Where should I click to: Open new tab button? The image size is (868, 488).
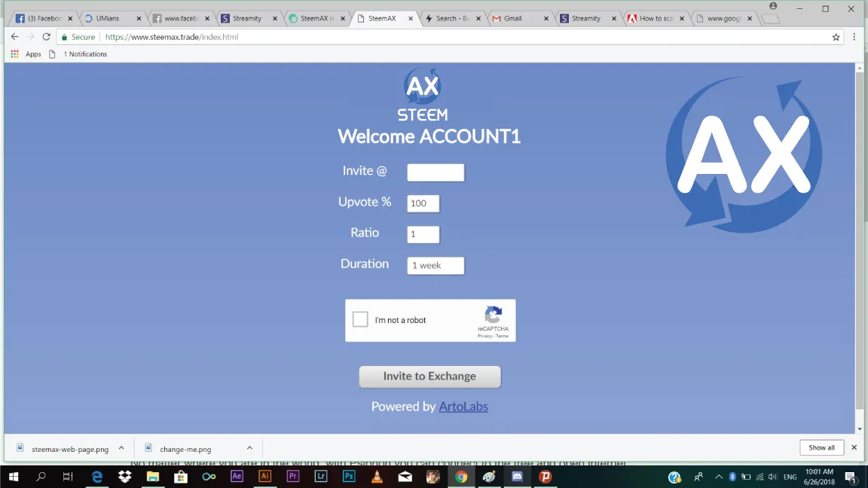pyautogui.click(x=771, y=19)
